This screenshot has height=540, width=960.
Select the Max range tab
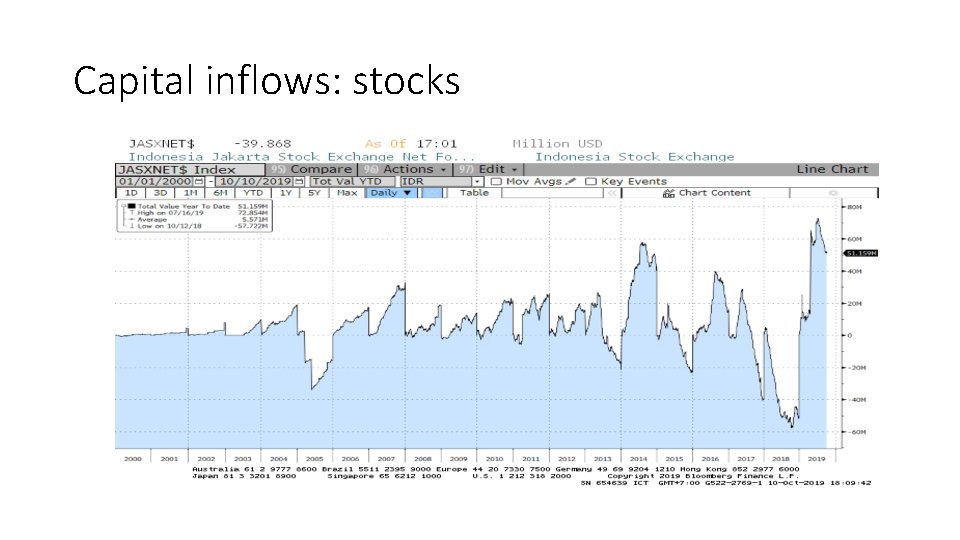[x=347, y=193]
